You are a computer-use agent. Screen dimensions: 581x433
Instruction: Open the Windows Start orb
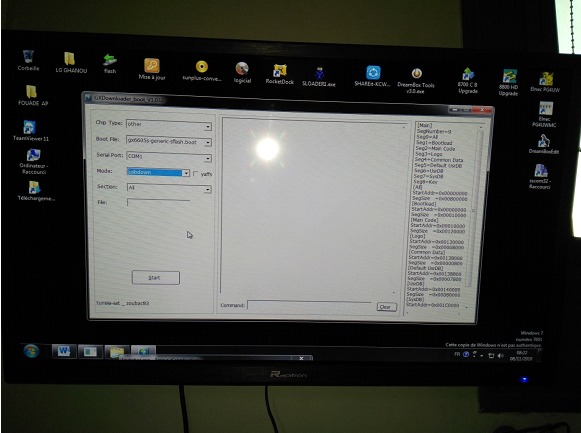click(31, 350)
